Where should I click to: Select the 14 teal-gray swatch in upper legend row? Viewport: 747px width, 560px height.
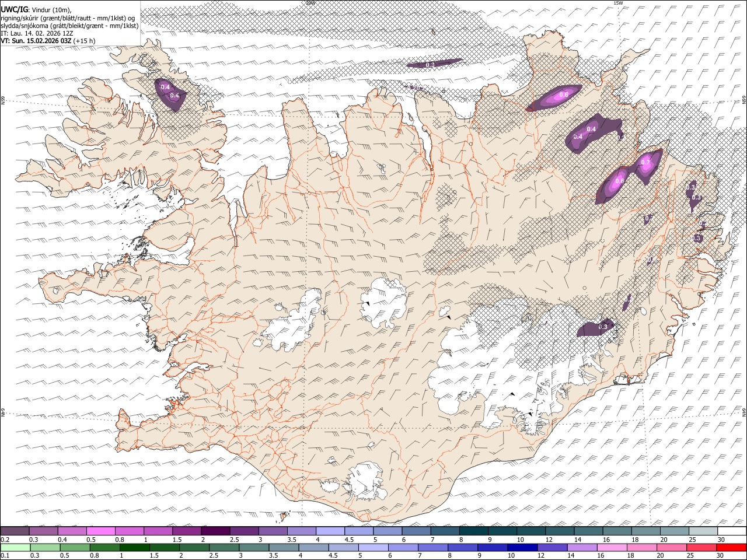pyautogui.click(x=588, y=531)
